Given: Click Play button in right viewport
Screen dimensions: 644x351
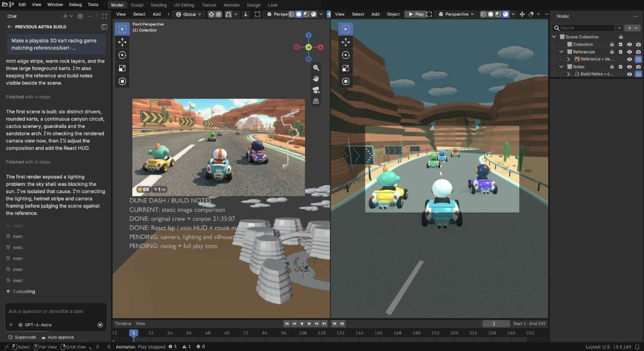Looking at the screenshot, I should 416,14.
